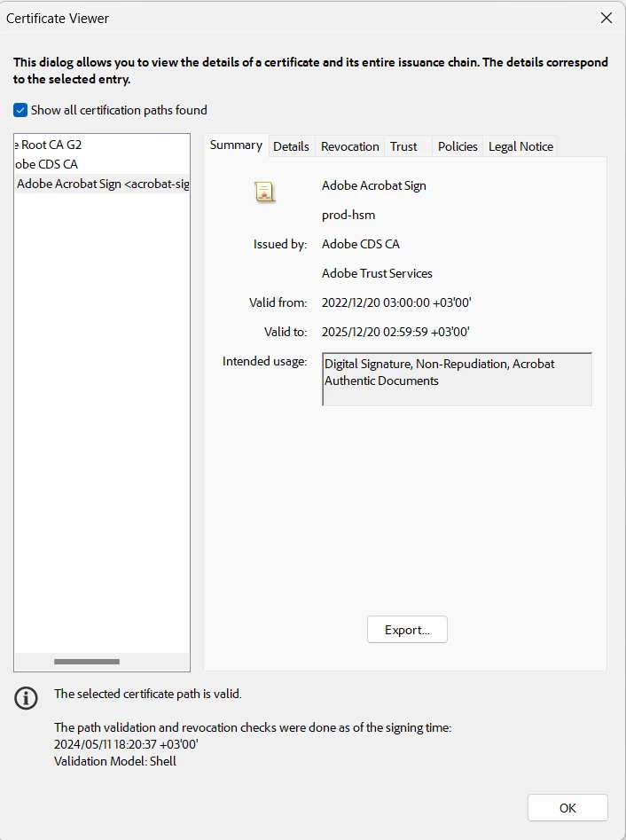Close the Certificate Viewer dialog
This screenshot has height=840, width=626.
pos(606,19)
